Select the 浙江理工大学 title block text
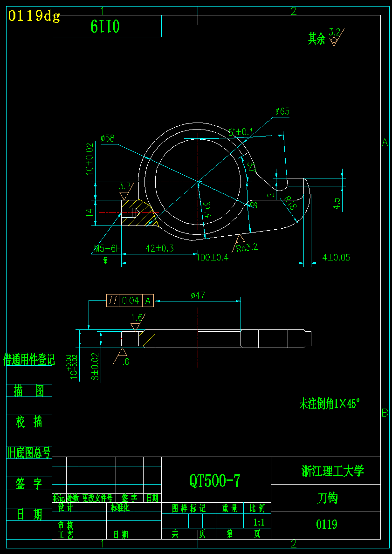 pos(333,471)
